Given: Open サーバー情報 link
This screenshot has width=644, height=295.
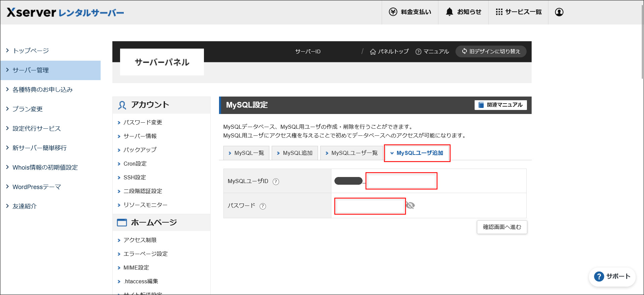Looking at the screenshot, I should [140, 136].
